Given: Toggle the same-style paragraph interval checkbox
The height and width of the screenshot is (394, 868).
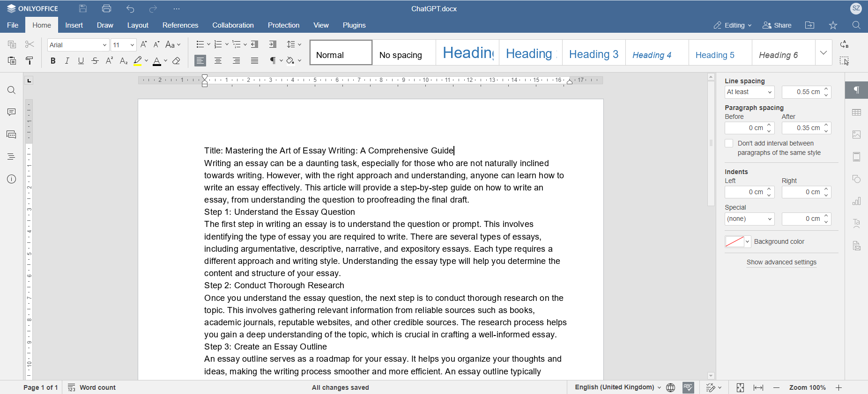Looking at the screenshot, I should [x=729, y=144].
